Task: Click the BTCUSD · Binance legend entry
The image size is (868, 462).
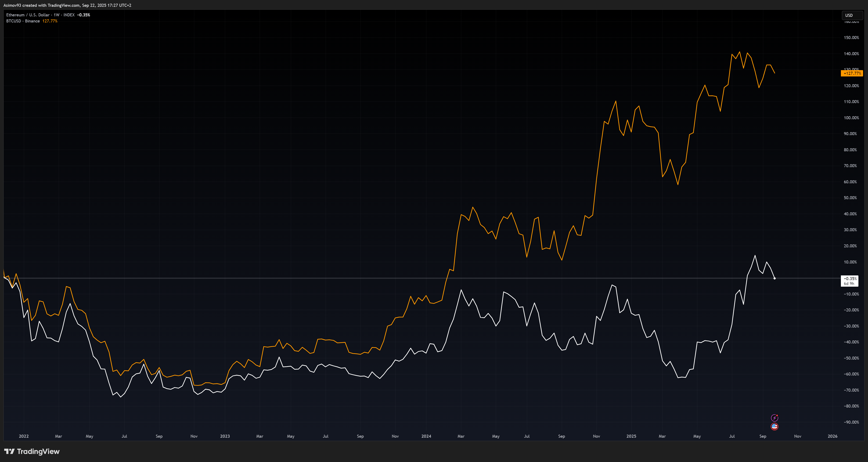Action: pyautogui.click(x=23, y=21)
